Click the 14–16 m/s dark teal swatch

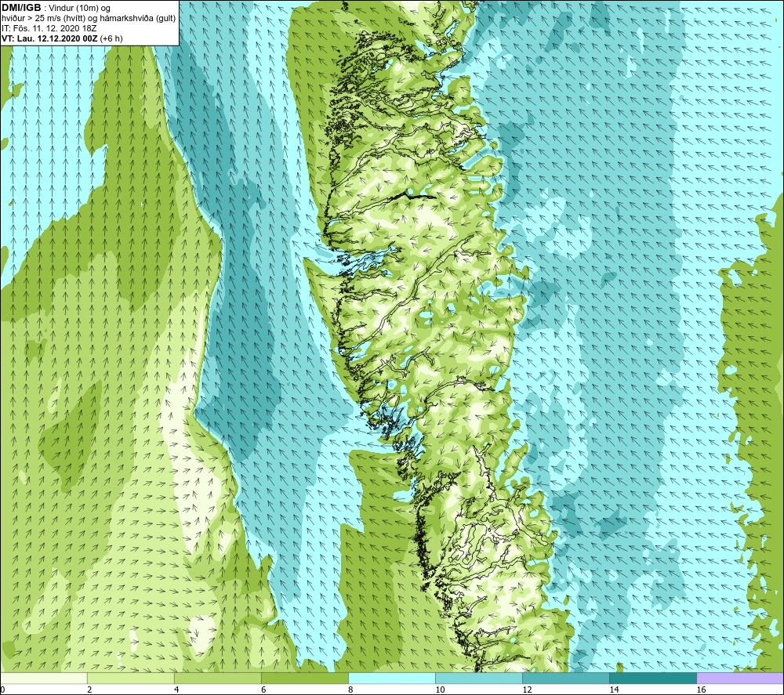pyautogui.click(x=652, y=678)
